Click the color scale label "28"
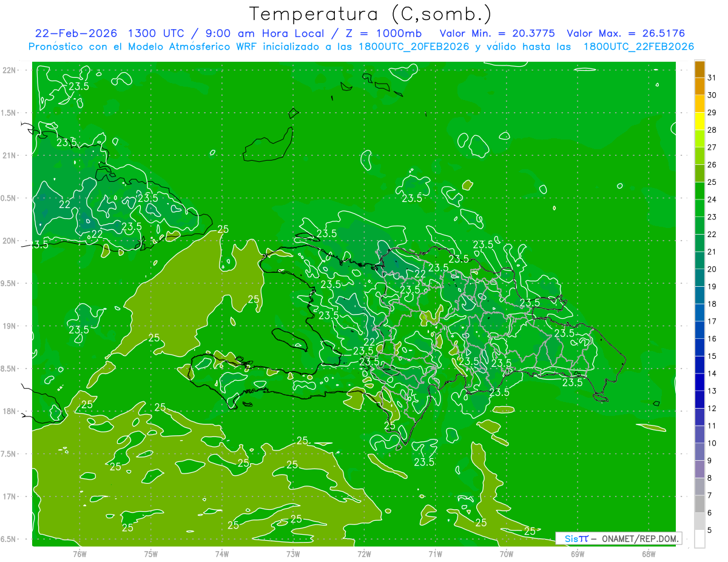 712,130
